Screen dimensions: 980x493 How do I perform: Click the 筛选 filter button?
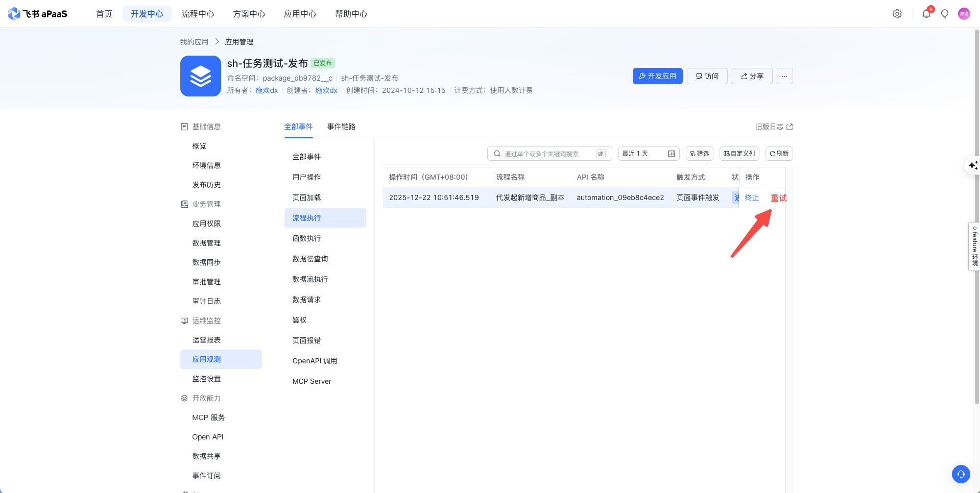[x=699, y=154]
